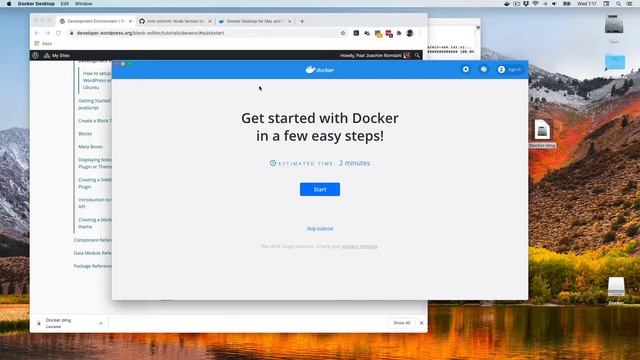Open the Blocks sidebar link
Image resolution: width=640 pixels, height=360 pixels.
pos(85,134)
